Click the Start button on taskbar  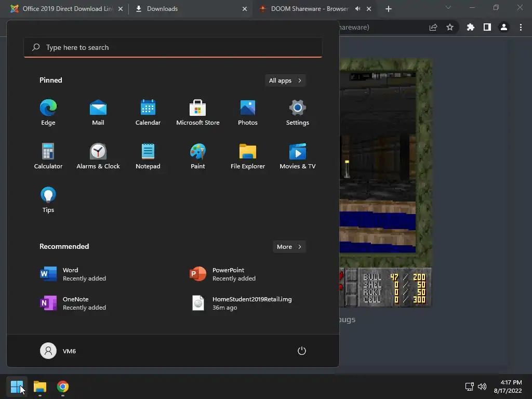click(17, 387)
